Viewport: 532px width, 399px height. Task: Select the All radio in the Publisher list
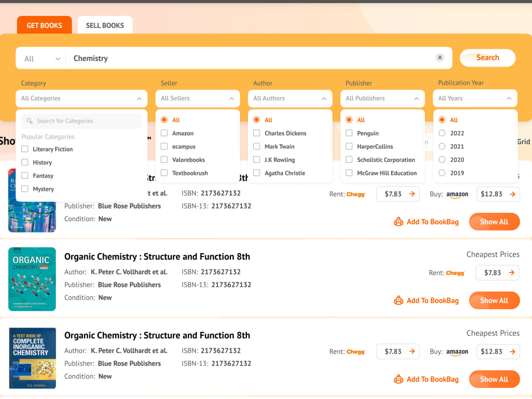[349, 120]
